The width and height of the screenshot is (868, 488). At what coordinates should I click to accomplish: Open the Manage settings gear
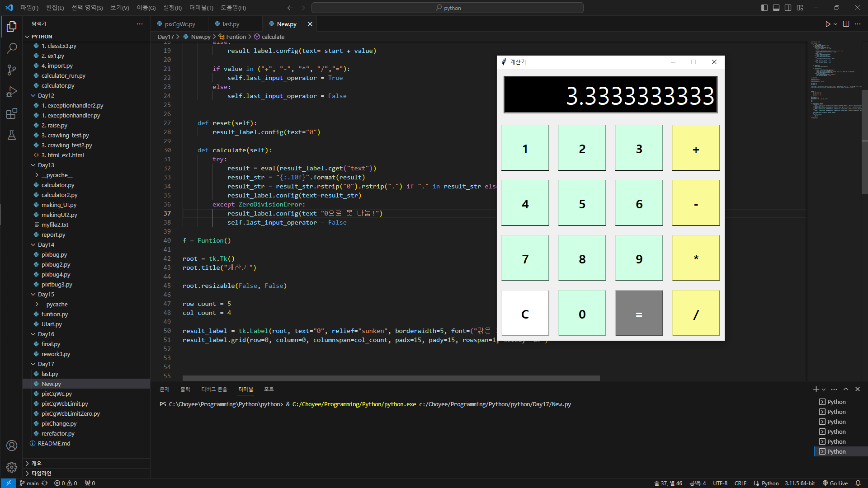click(x=12, y=467)
